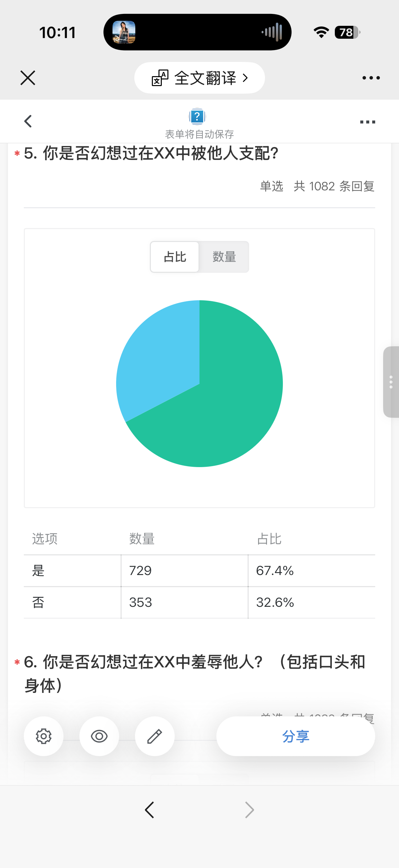Screen dimensions: 399x868
Task: Open the 全文翻译 full-text translation option
Action: click(199, 78)
